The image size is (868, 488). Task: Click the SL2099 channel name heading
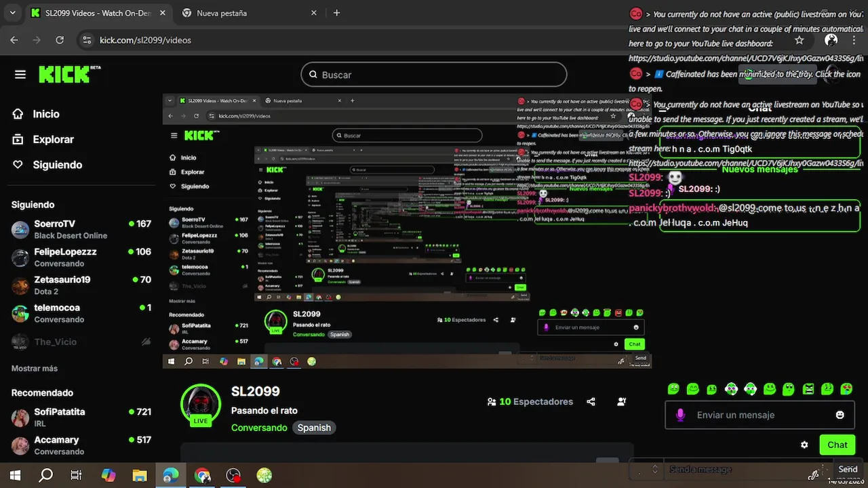click(x=255, y=391)
